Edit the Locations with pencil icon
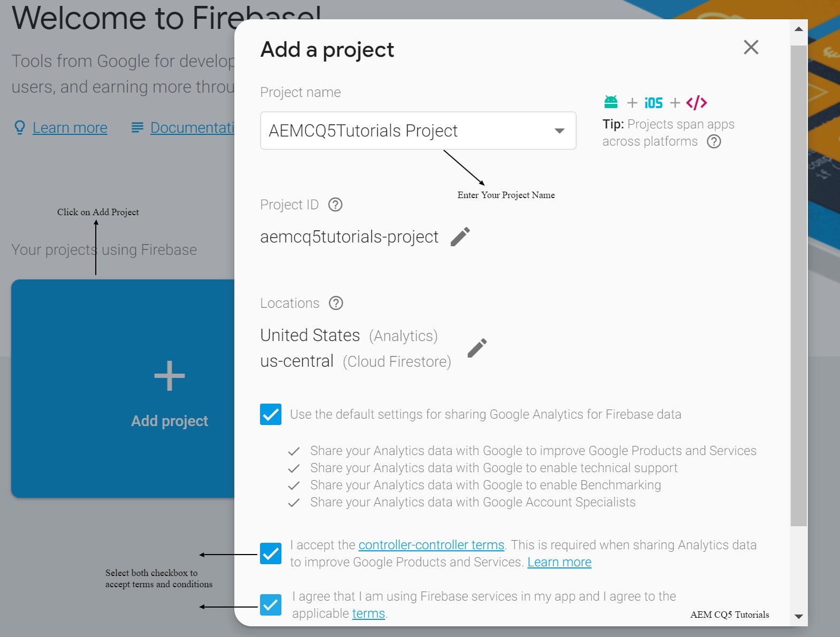840x637 pixels. pos(477,348)
